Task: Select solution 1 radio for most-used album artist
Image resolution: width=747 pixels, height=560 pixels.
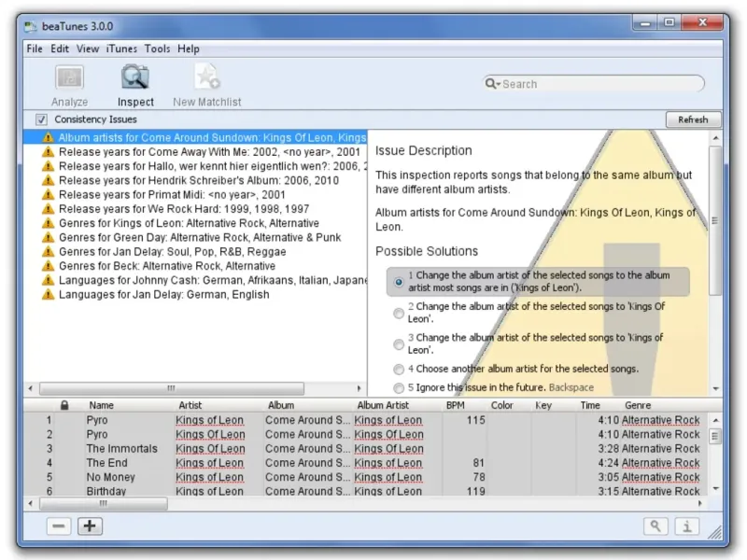Action: click(x=399, y=282)
